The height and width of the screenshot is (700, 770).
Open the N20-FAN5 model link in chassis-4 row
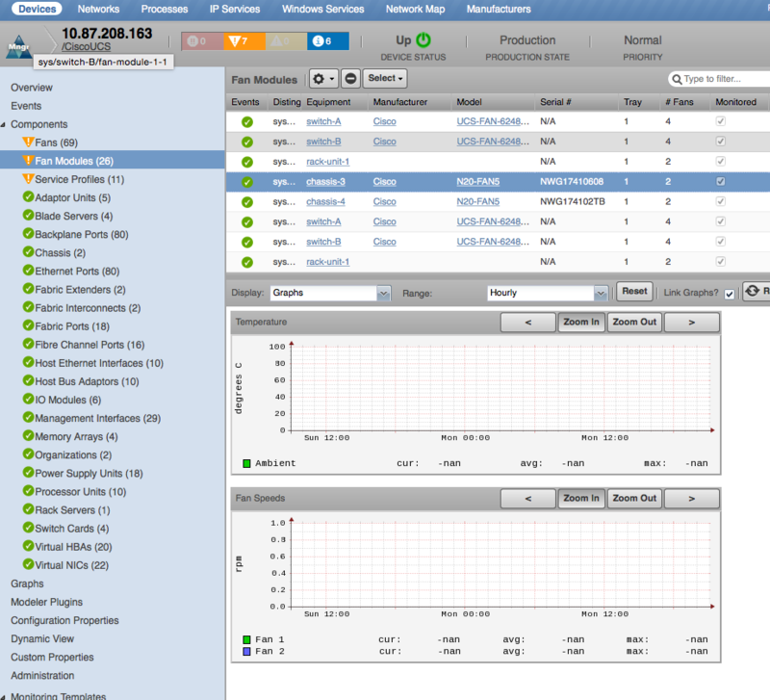pyautogui.click(x=477, y=202)
